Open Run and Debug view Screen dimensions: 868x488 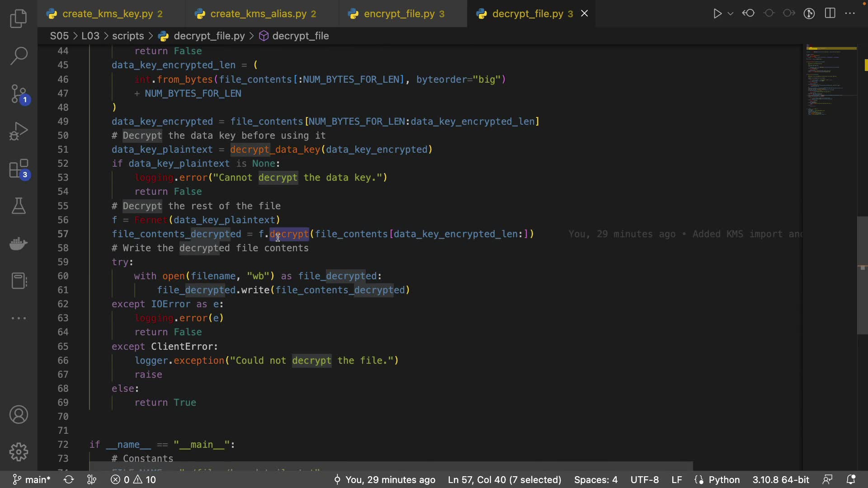click(x=19, y=131)
